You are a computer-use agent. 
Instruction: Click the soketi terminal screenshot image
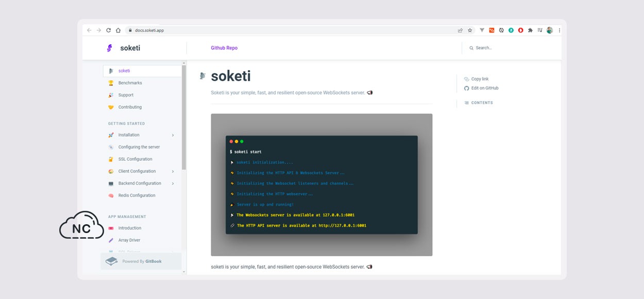321,185
